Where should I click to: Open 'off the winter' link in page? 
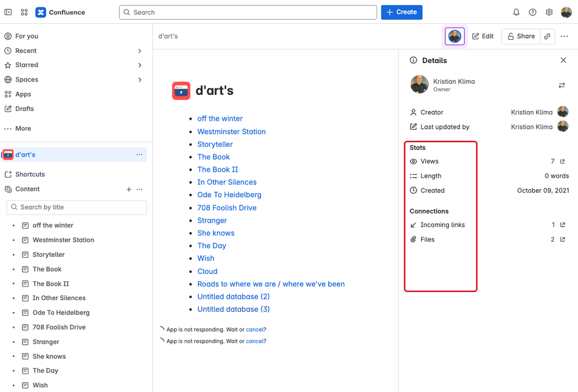click(x=220, y=119)
